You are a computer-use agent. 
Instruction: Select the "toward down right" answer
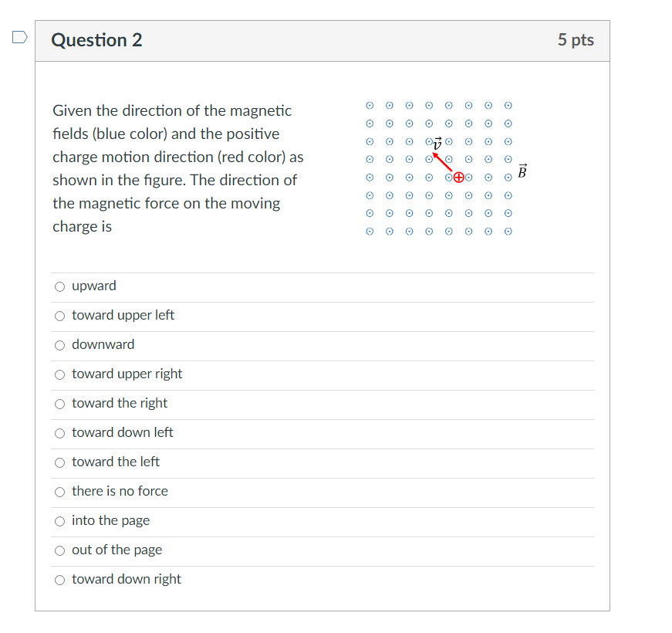click(59, 580)
